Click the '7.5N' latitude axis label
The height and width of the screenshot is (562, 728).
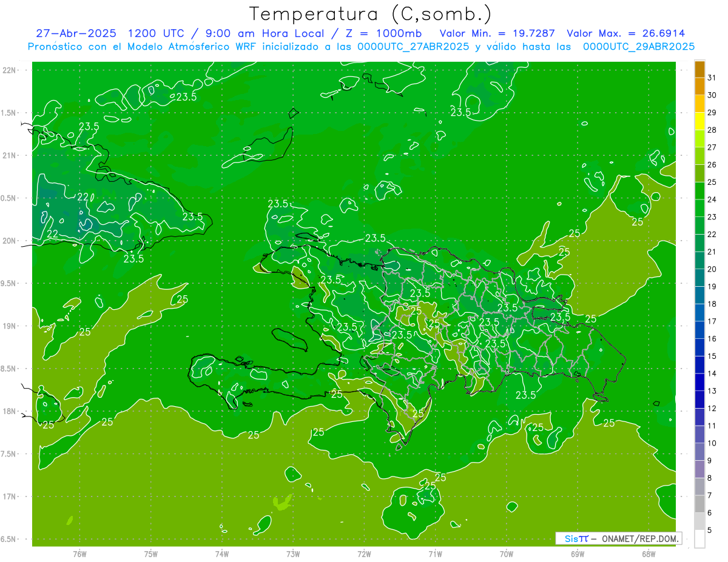click(x=9, y=454)
